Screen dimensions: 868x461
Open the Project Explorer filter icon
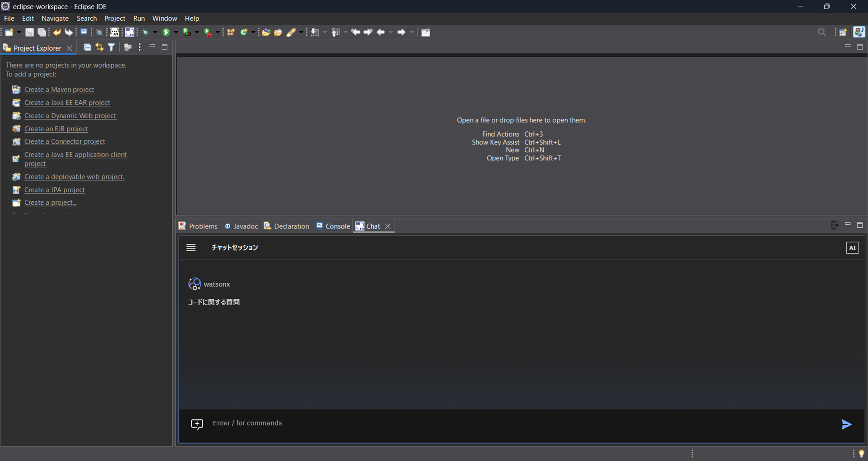point(112,47)
